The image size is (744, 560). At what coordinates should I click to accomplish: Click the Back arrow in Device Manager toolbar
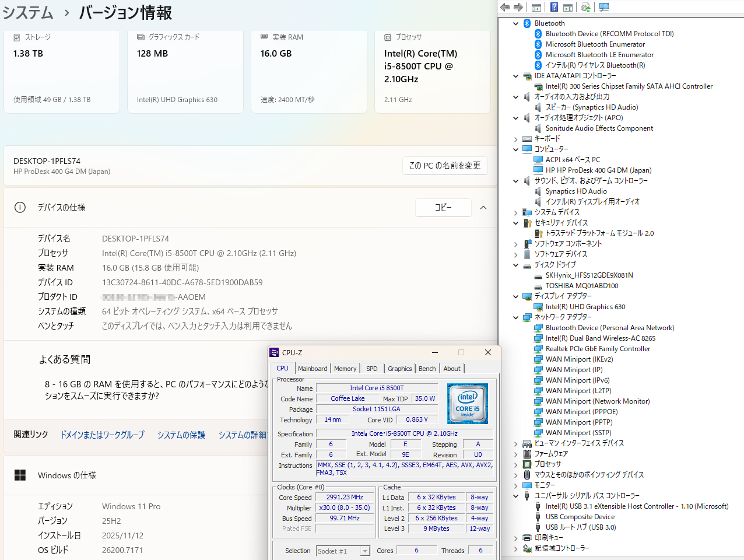505,8
